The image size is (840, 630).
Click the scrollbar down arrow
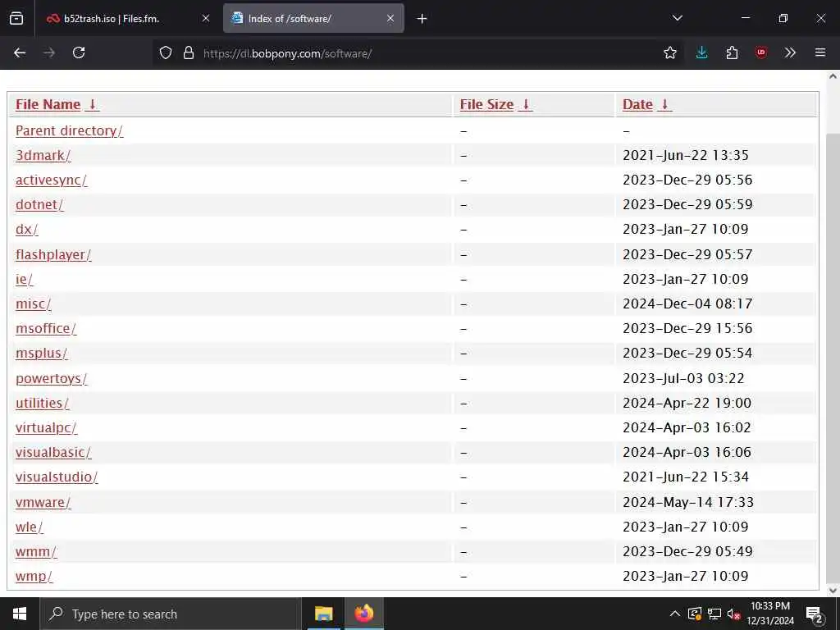click(x=833, y=591)
